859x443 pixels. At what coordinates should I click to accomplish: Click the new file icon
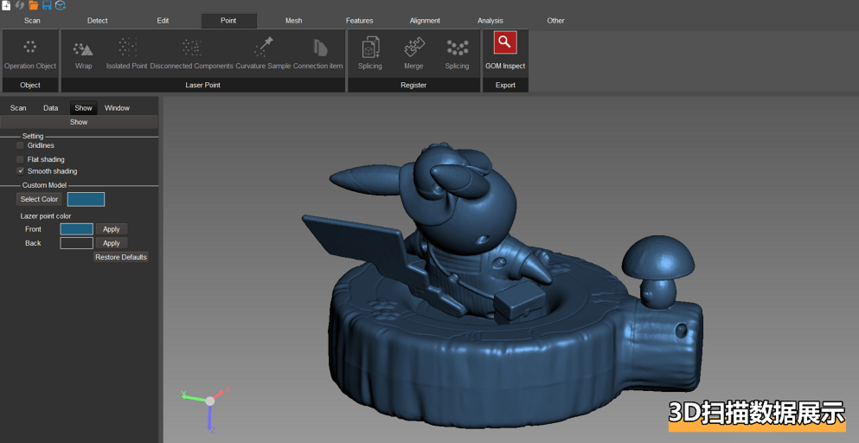(6, 5)
